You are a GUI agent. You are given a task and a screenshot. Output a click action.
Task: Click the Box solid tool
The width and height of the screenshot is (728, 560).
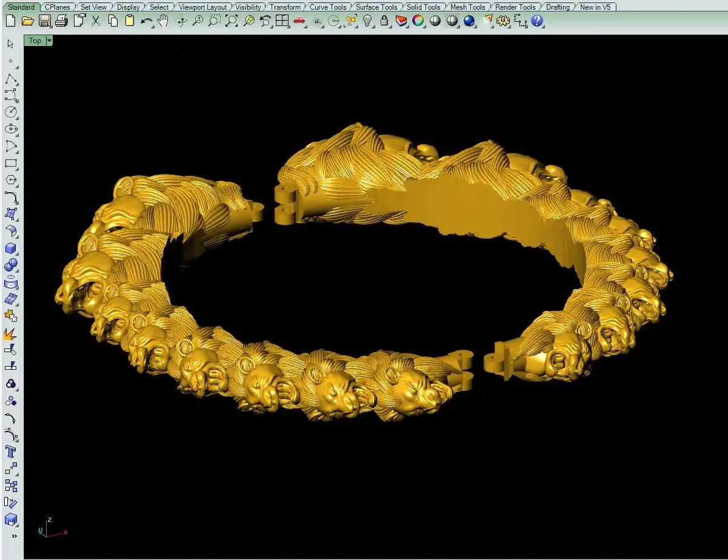click(11, 248)
